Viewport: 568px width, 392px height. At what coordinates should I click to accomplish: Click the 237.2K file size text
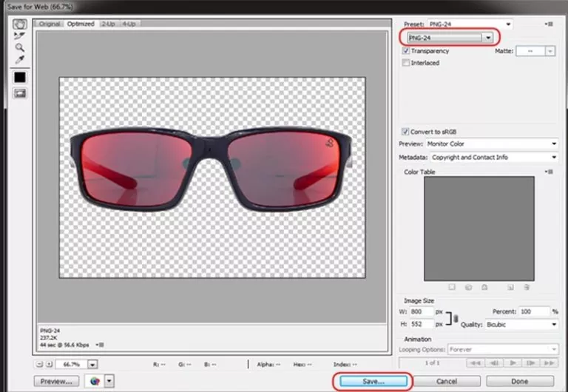pos(47,338)
